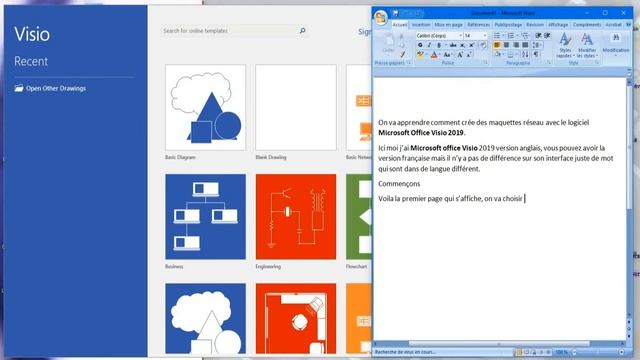Click the shrink font icon
Screen dimensions: 640x360
[x=469, y=55]
